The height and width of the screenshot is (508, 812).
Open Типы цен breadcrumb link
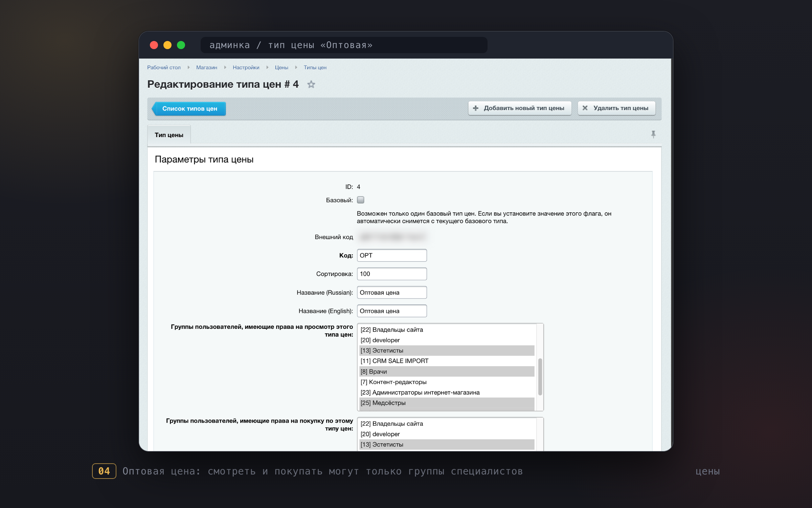point(315,67)
